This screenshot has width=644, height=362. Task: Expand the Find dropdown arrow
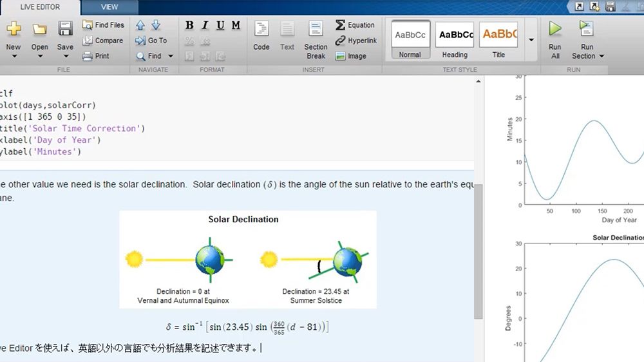click(x=171, y=56)
